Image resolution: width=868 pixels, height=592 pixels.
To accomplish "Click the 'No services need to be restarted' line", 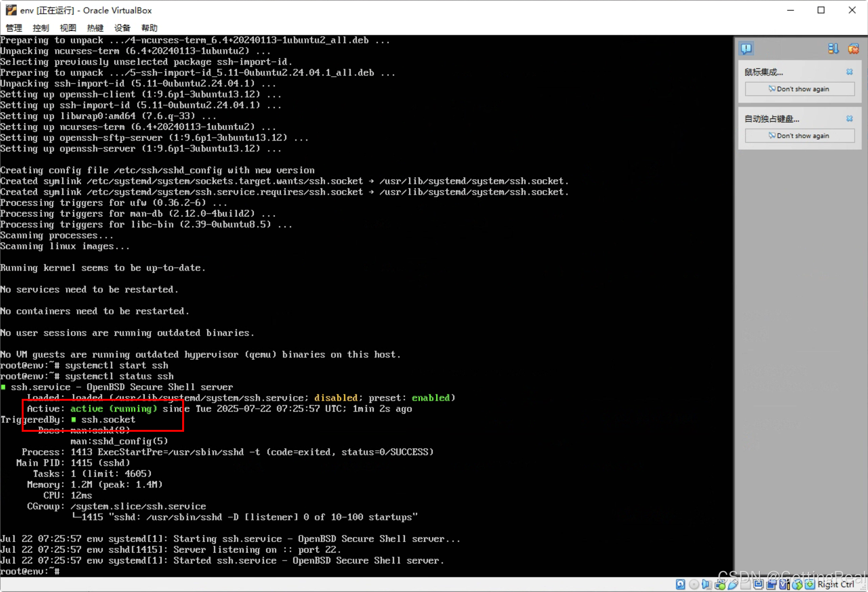I will click(x=89, y=289).
